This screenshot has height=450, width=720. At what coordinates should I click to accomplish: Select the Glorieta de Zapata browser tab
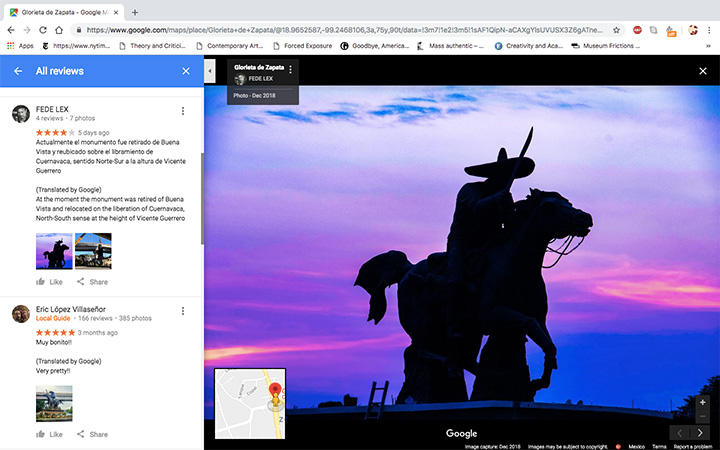pos(64,12)
